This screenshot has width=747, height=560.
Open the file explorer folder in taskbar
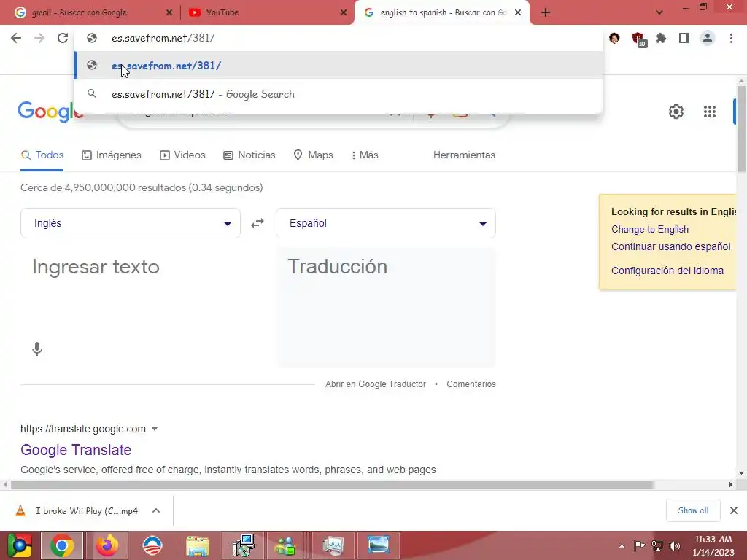[x=198, y=545]
